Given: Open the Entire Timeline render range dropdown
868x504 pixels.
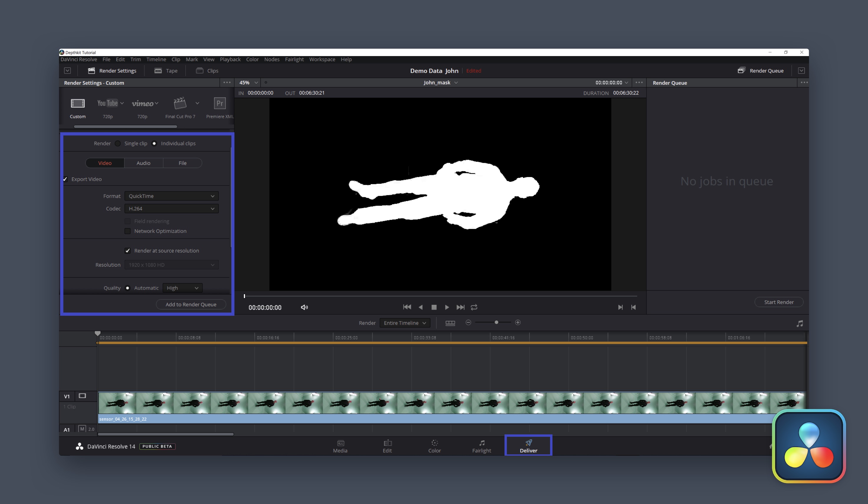Looking at the screenshot, I should pos(405,323).
